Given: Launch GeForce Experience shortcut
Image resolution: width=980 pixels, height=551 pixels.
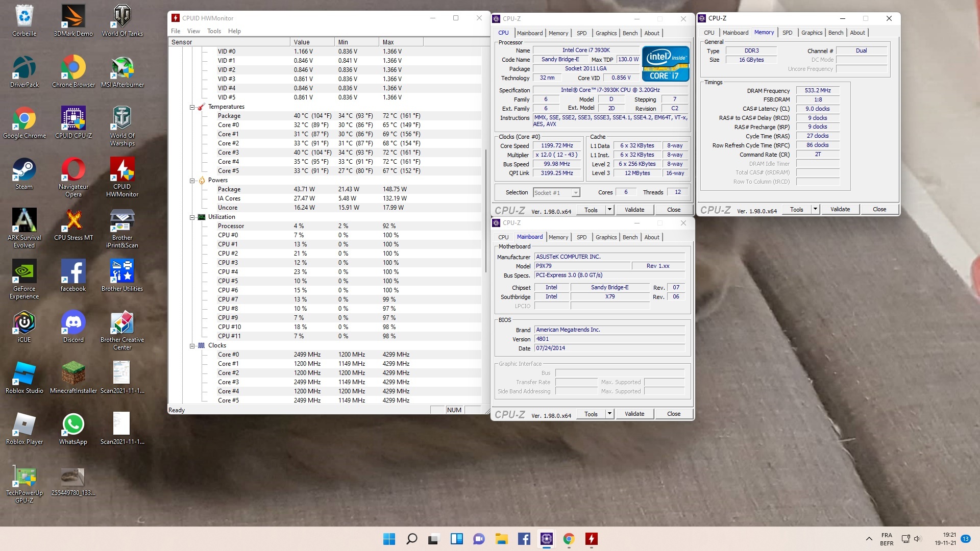Looking at the screenshot, I should click(24, 279).
